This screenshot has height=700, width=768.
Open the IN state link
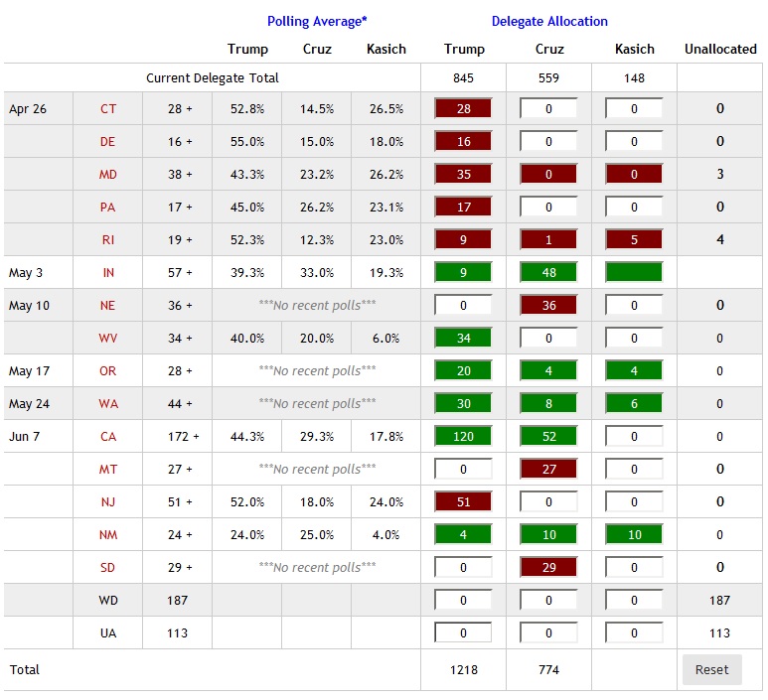(107, 273)
